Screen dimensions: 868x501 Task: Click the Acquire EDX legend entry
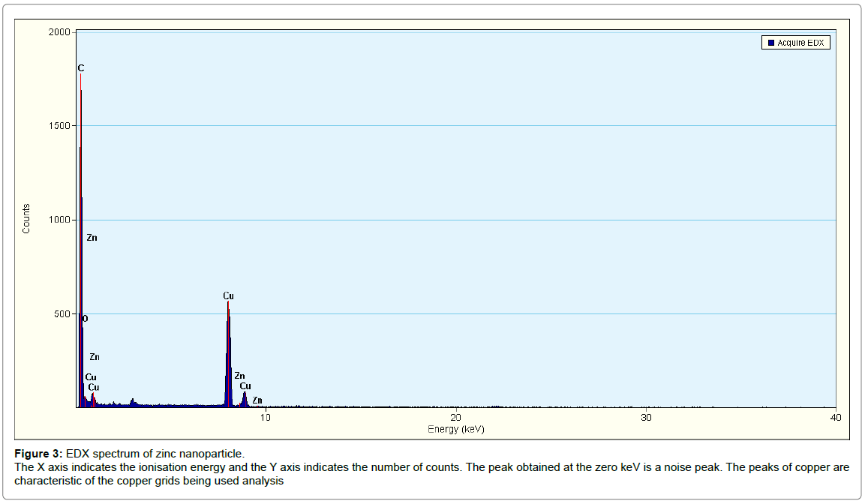click(795, 43)
